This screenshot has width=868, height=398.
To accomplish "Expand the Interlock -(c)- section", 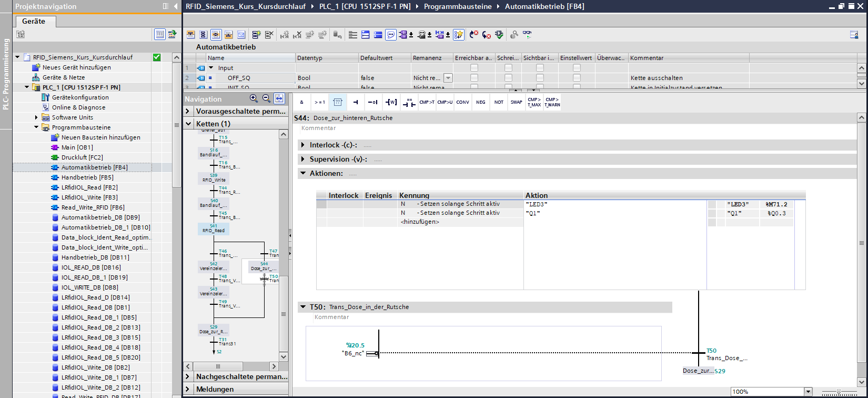I will pos(303,145).
